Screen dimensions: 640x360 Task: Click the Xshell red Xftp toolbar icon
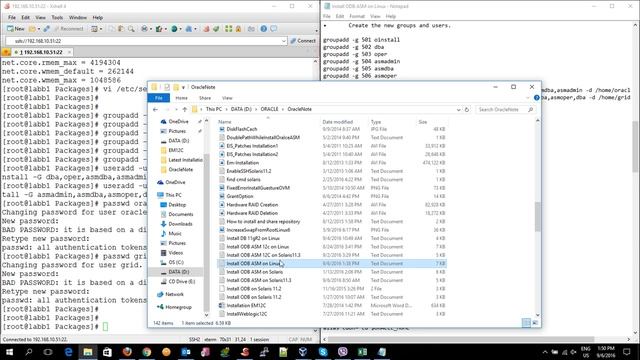[206, 29]
